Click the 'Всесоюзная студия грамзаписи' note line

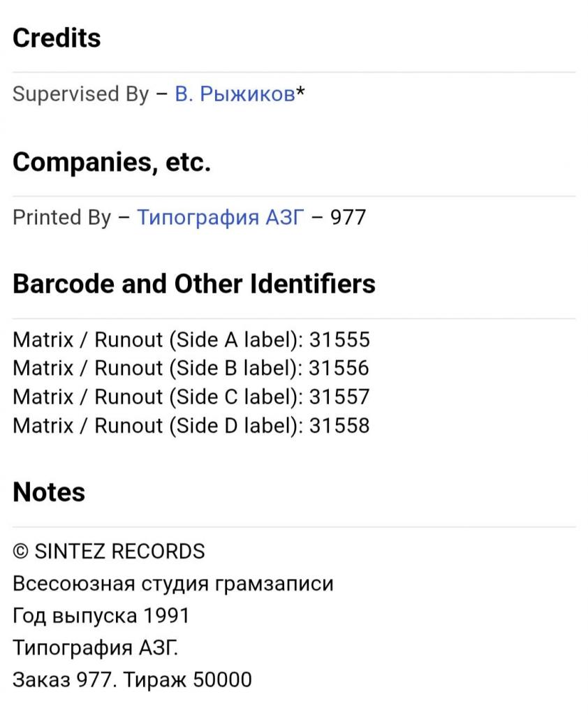172,584
